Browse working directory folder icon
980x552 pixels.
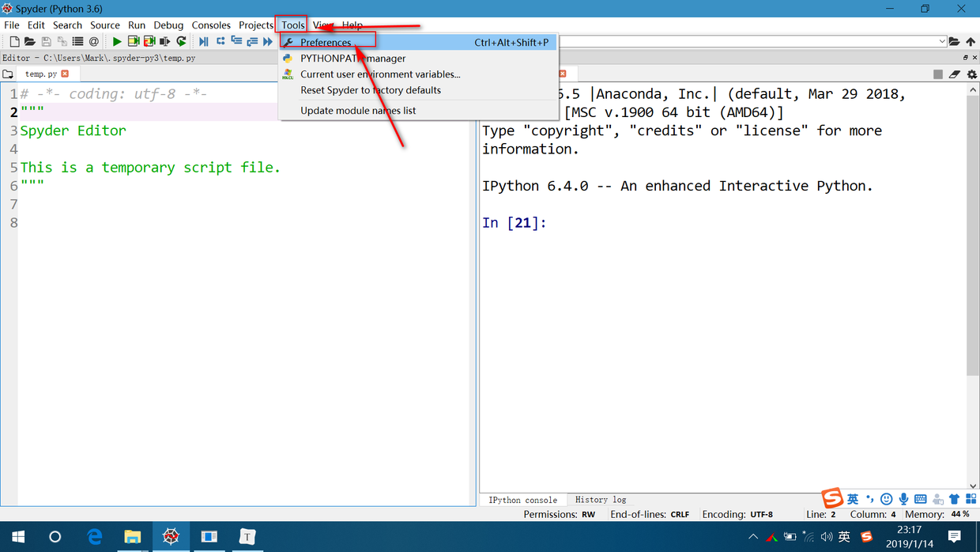coord(955,41)
